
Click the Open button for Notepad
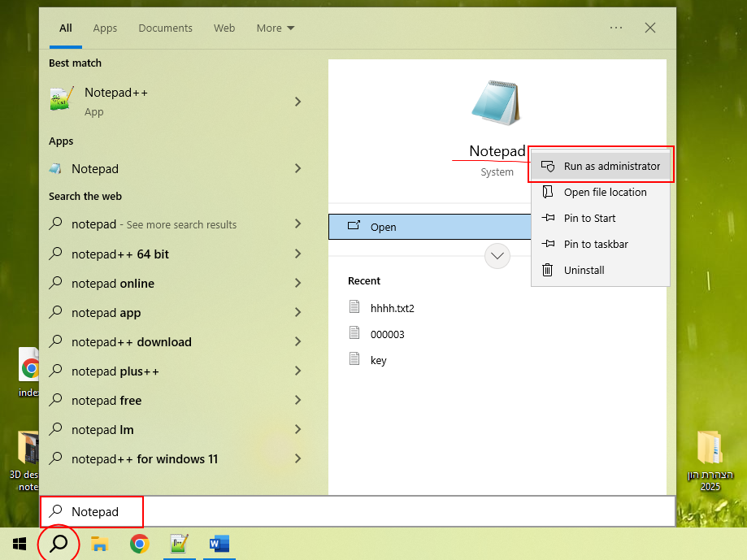pyautogui.click(x=429, y=227)
